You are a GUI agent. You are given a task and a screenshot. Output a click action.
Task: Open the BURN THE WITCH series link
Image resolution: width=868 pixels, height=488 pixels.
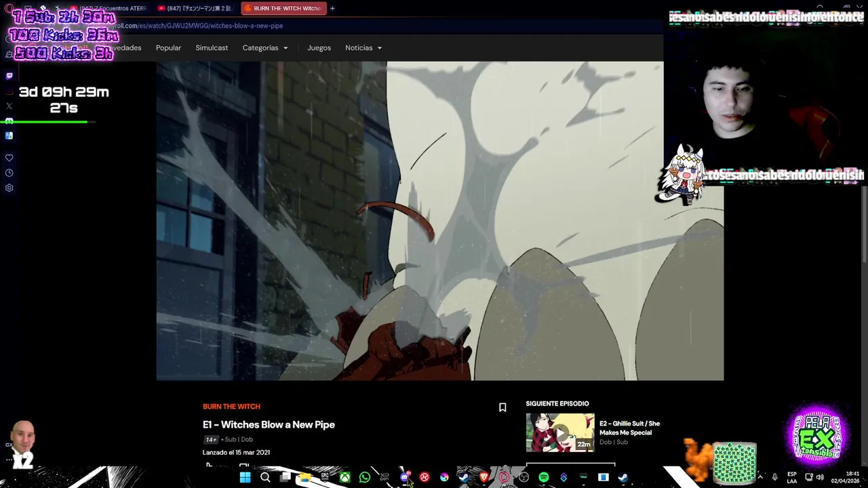tap(231, 407)
